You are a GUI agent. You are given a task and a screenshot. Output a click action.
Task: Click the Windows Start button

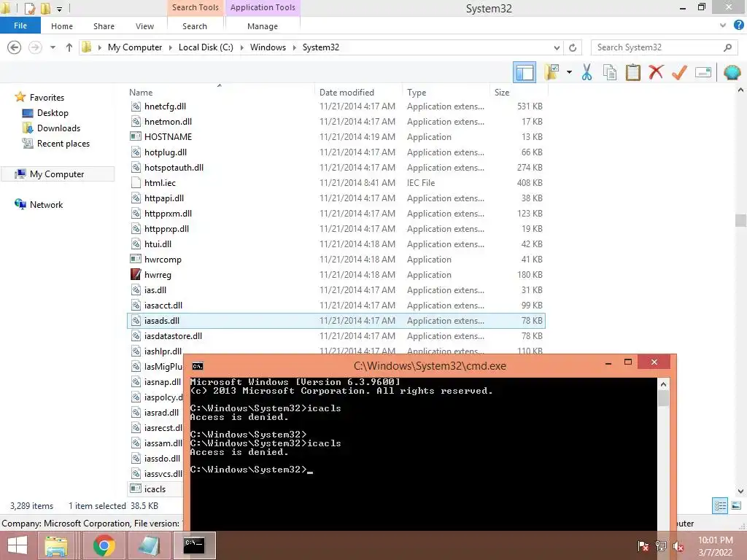point(18,545)
